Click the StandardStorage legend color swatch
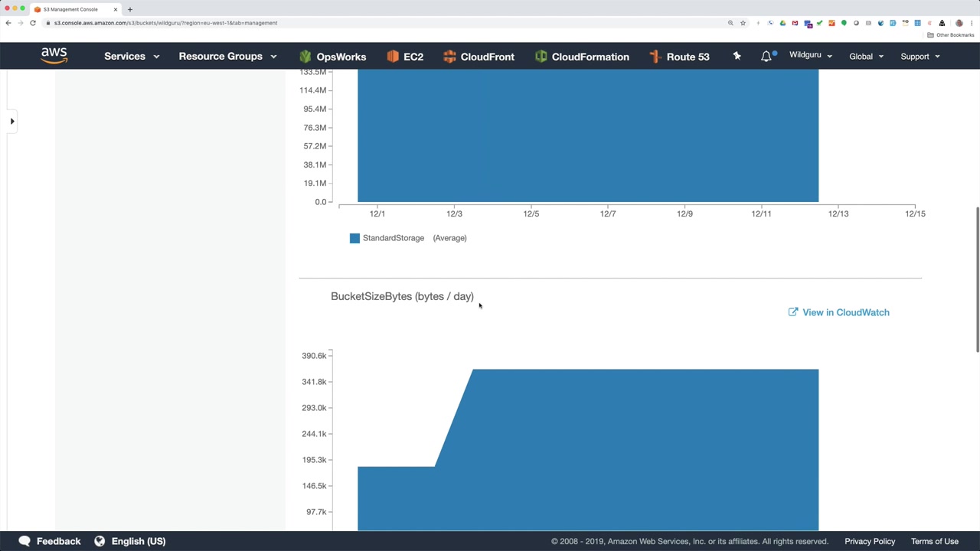 pos(354,238)
